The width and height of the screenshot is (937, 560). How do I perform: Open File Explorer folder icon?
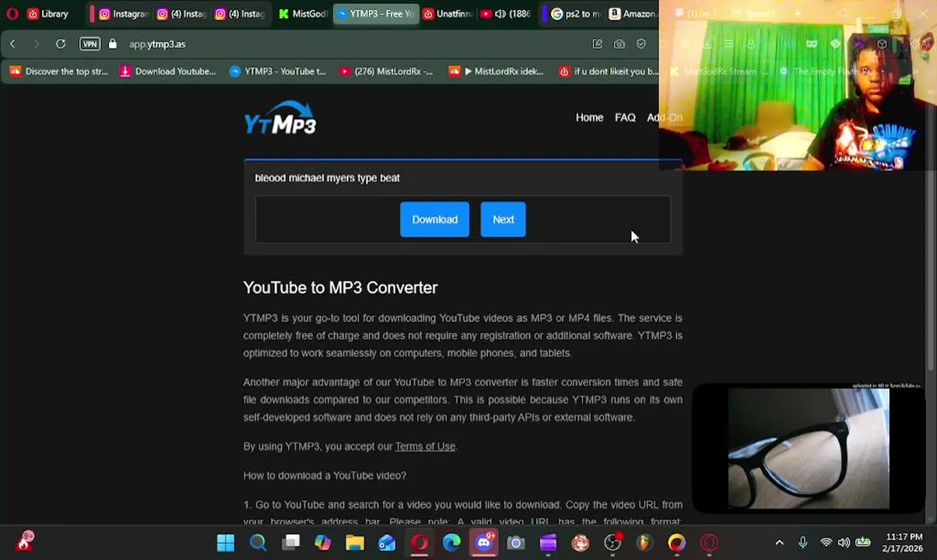(x=355, y=543)
